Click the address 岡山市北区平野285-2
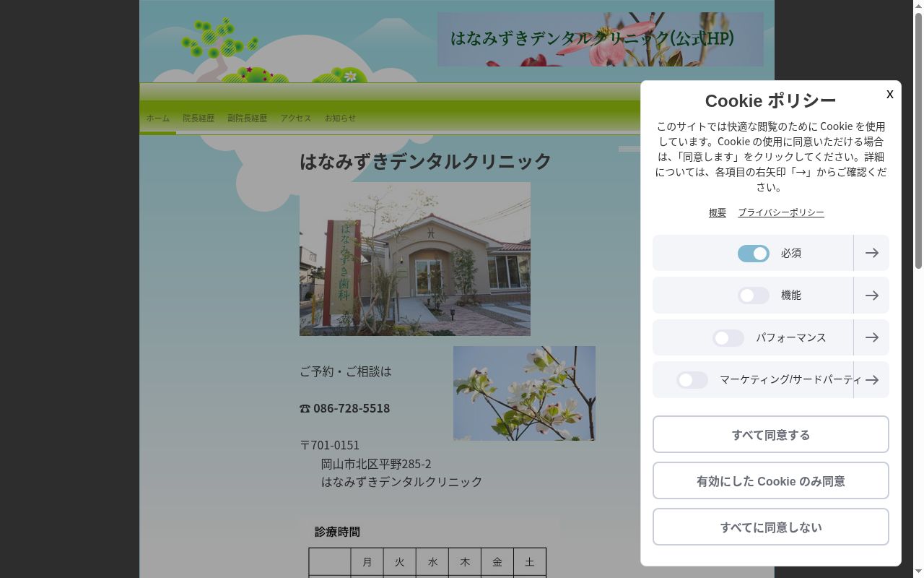This screenshot has width=924, height=578. click(x=376, y=464)
